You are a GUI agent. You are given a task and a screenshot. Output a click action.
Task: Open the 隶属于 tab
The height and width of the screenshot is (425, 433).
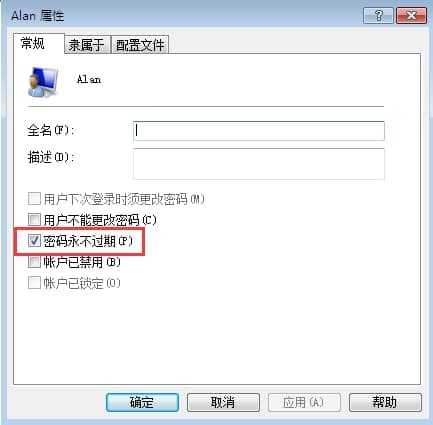click(87, 45)
